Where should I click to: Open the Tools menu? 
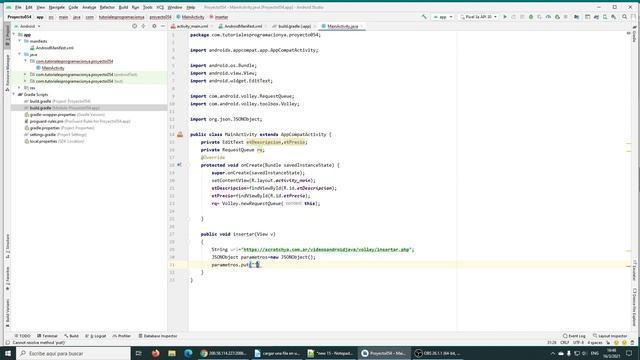(147, 7)
